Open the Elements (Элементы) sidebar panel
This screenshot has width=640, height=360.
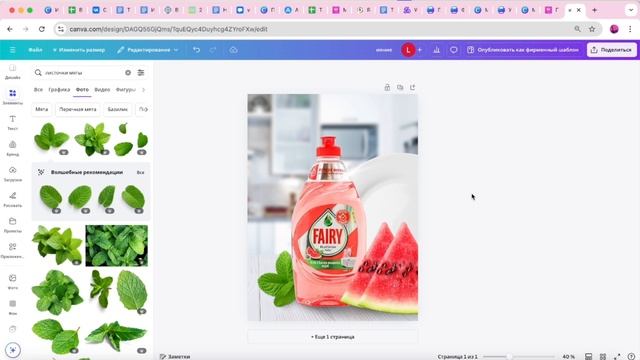coord(13,97)
